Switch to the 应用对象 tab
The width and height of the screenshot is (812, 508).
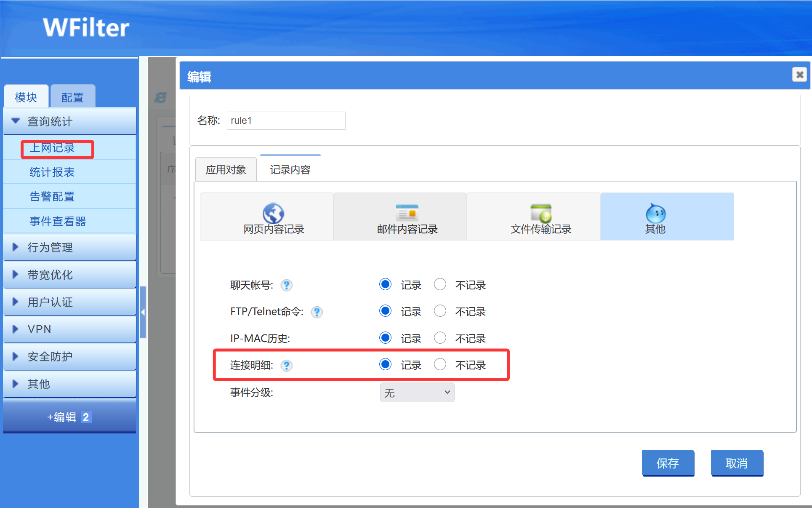pos(226,170)
